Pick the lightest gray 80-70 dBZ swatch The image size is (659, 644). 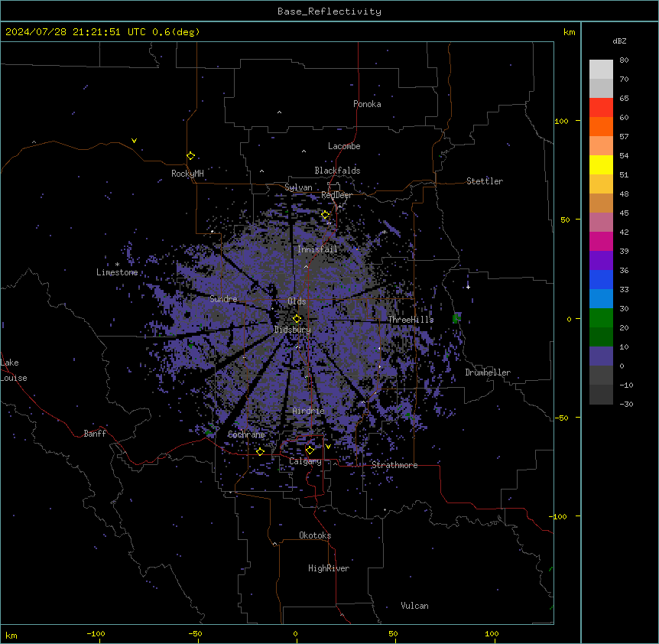(x=601, y=70)
